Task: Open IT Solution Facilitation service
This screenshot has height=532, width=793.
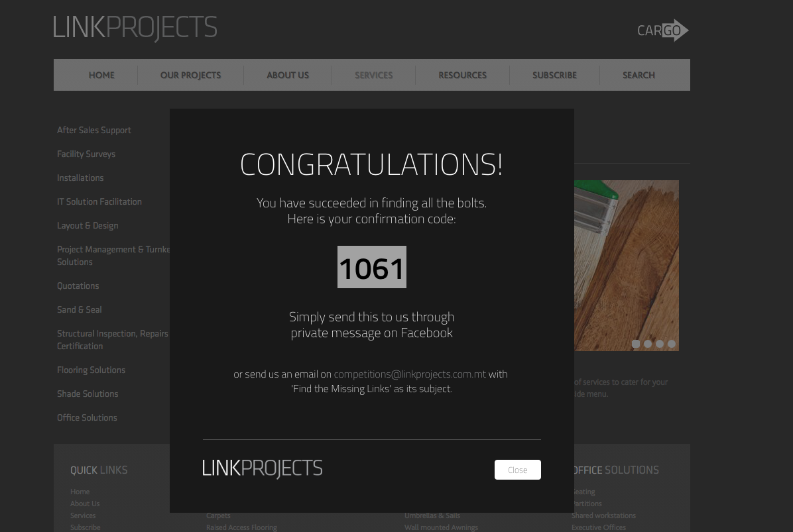Action: pos(99,201)
